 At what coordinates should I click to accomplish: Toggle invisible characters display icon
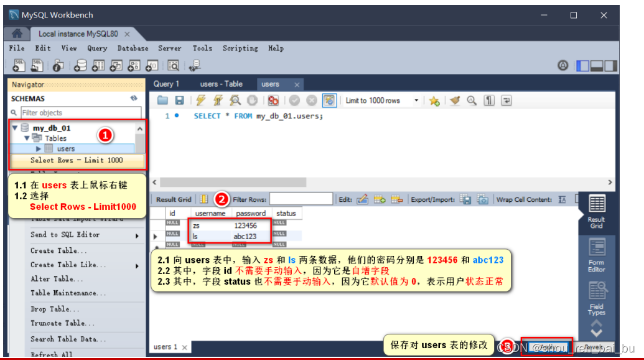(489, 100)
